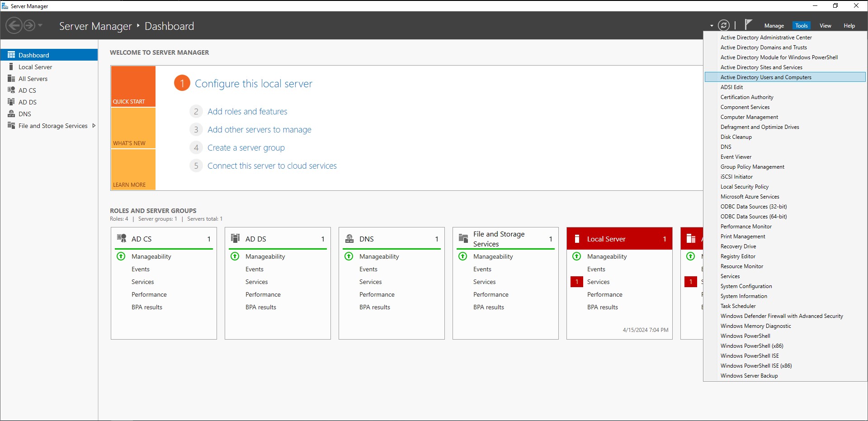Navigate back using the back arrow
868x421 pixels.
[x=13, y=25]
